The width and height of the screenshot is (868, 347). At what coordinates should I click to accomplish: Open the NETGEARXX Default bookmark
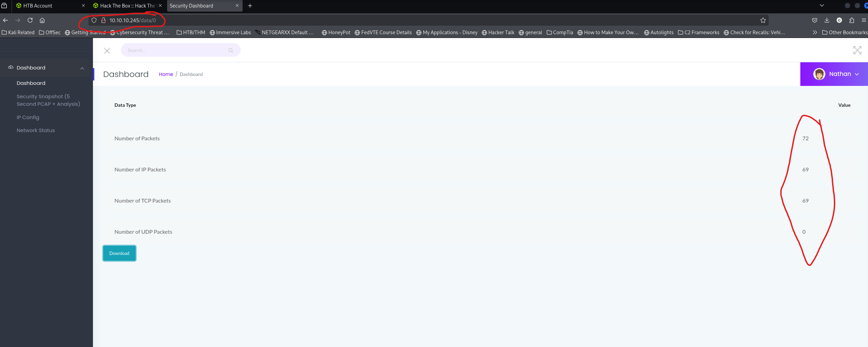tap(284, 33)
